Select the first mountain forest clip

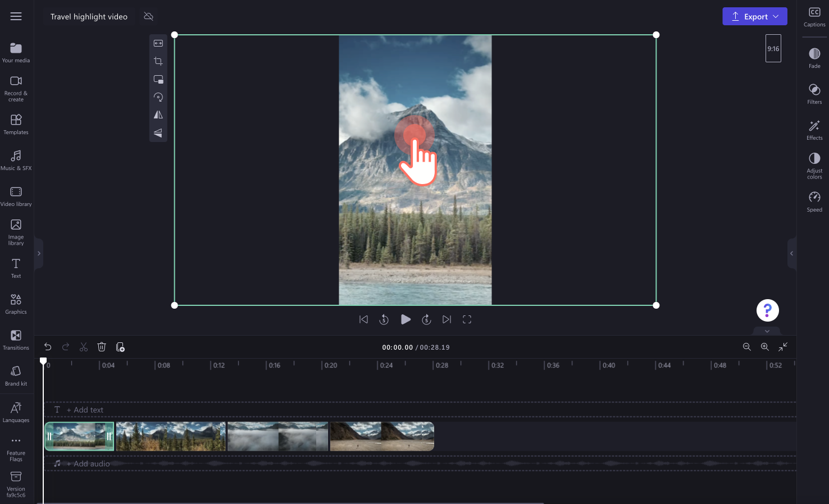point(79,436)
